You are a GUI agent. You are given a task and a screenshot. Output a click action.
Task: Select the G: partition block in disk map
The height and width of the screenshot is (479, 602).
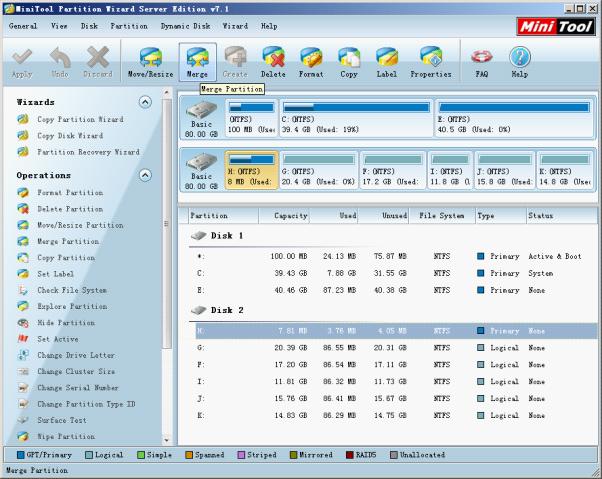[319, 170]
